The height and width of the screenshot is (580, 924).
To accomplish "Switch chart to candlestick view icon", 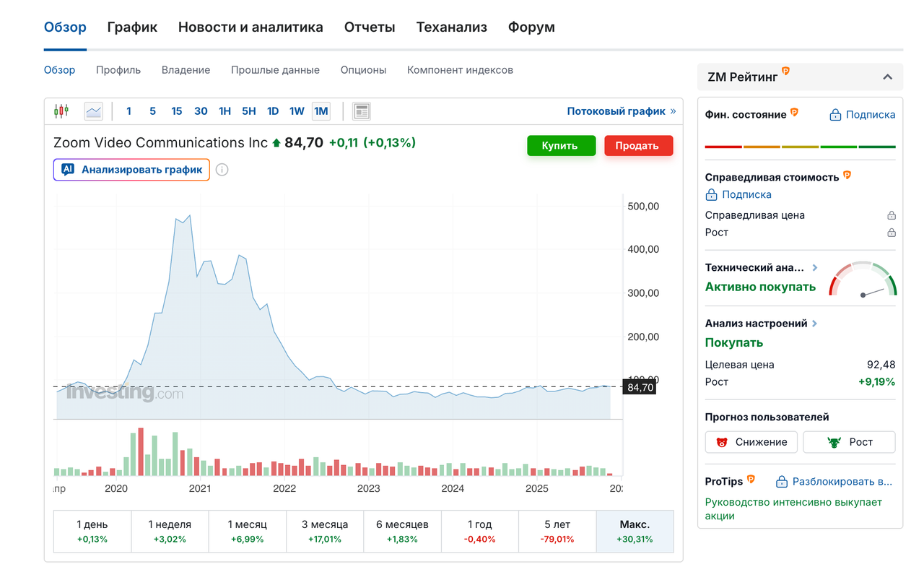I will click(61, 111).
